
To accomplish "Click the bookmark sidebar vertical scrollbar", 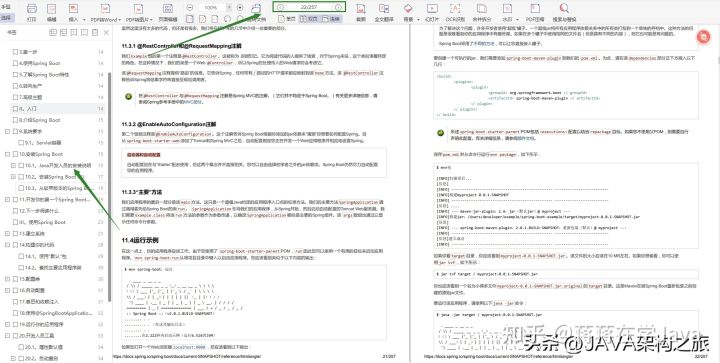I will click(110, 187).
